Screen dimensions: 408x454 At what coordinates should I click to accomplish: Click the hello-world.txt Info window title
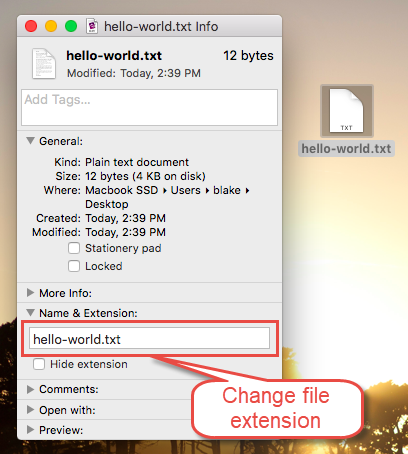pyautogui.click(x=161, y=26)
